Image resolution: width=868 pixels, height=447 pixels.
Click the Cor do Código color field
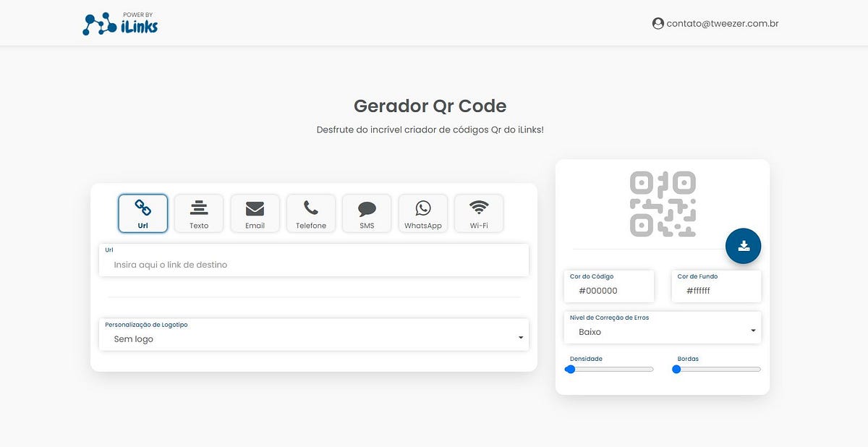coord(609,286)
